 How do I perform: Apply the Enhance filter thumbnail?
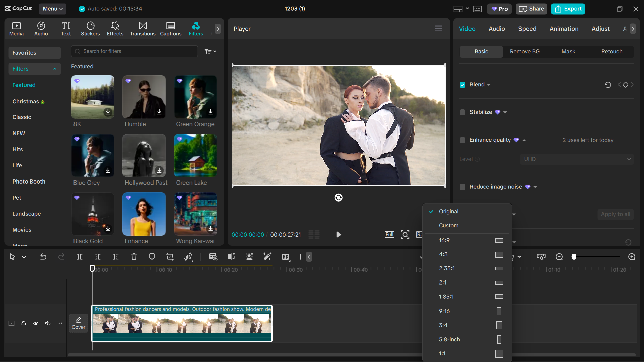(x=144, y=214)
